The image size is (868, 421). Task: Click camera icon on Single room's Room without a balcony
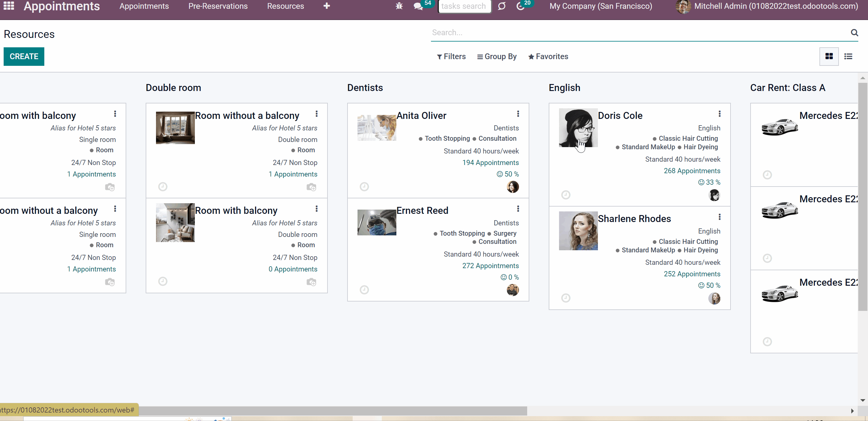click(110, 282)
